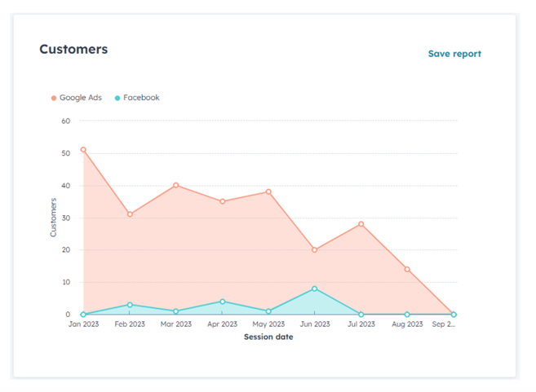Toggle the Google Ads legend entry

[77, 98]
